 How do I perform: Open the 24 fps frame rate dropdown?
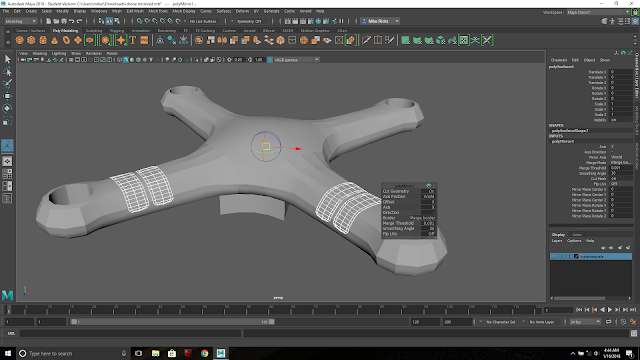click(585, 322)
